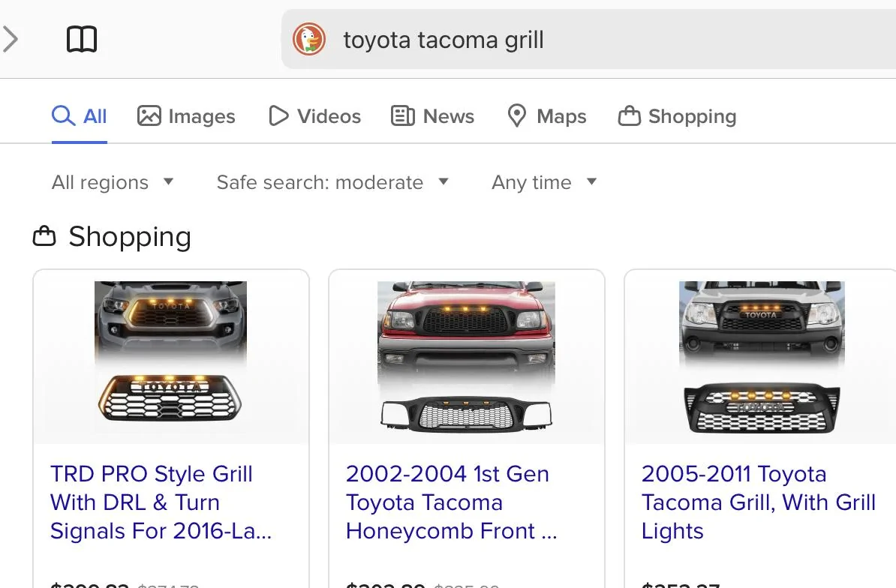Click the Videos play icon

click(x=278, y=116)
